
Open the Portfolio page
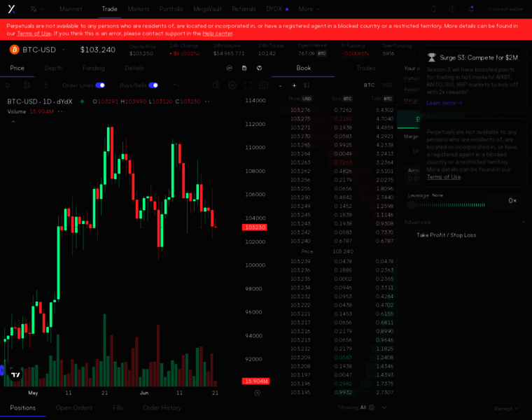click(x=171, y=9)
